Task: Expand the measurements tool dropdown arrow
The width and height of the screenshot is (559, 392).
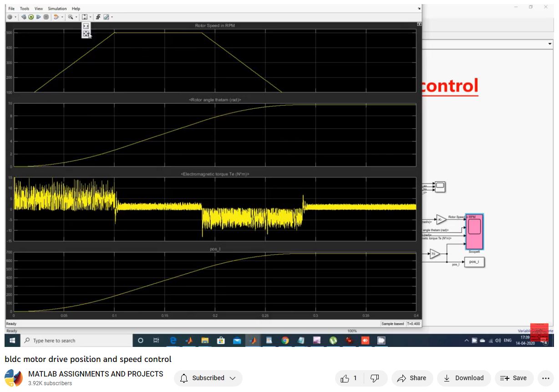Action: coord(112,17)
